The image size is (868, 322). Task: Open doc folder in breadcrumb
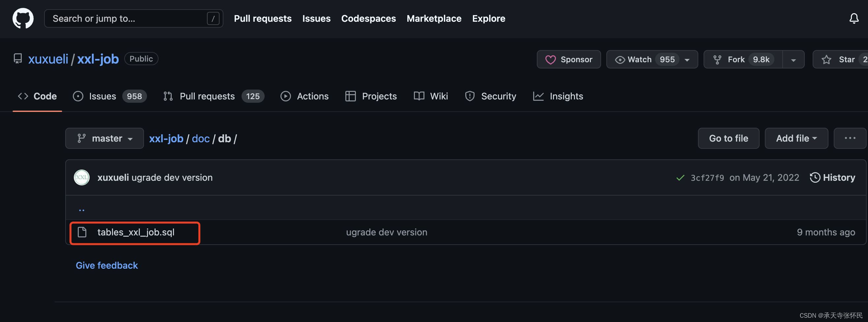[201, 138]
